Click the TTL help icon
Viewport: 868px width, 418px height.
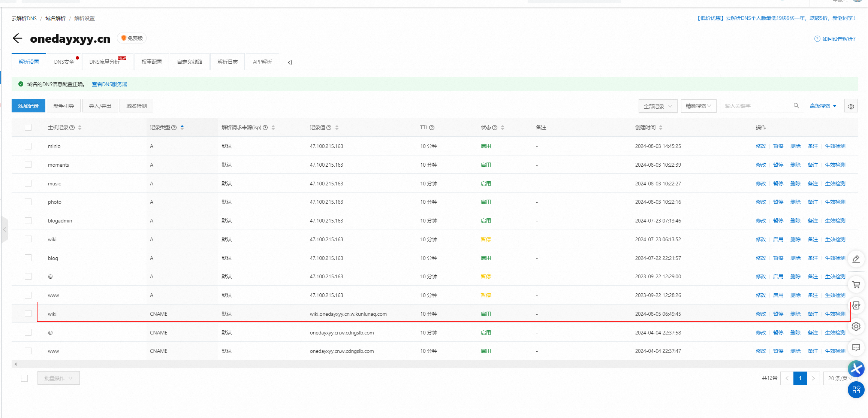[432, 127]
